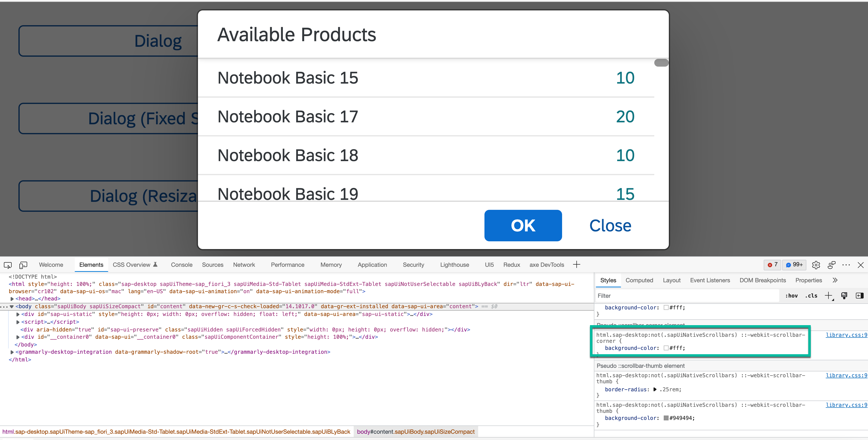Show more Styles pane tabs chevron

pyautogui.click(x=835, y=280)
